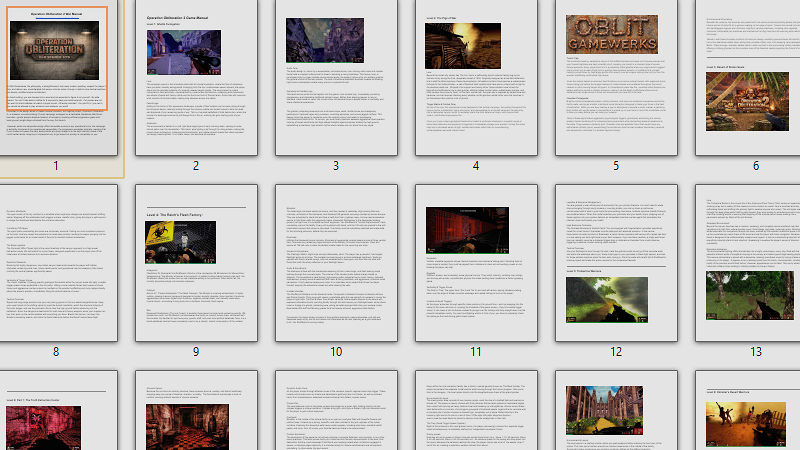Image resolution: width=800 pixels, height=450 pixels.
Task: Choose page 6 thumbnail with jungle logo image
Action: pos(748,78)
